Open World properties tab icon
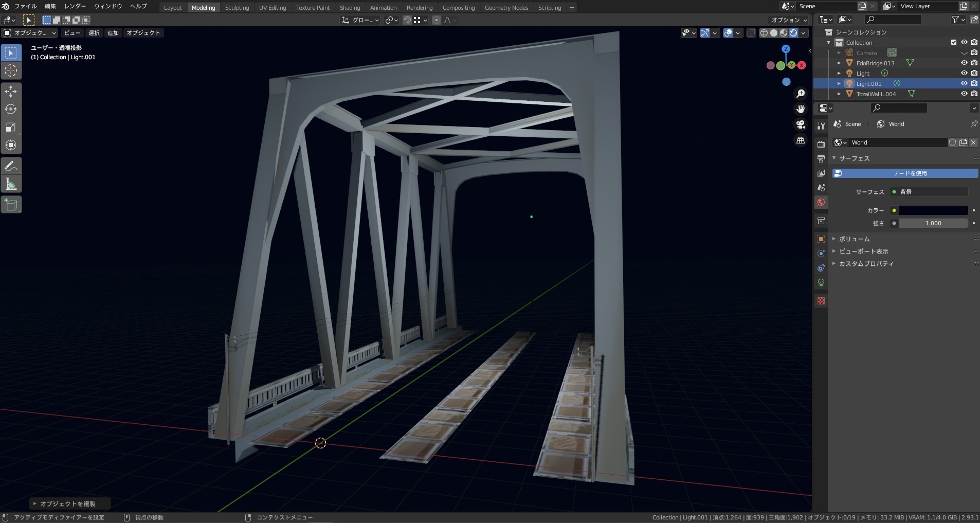This screenshot has width=980, height=523. pyautogui.click(x=821, y=202)
